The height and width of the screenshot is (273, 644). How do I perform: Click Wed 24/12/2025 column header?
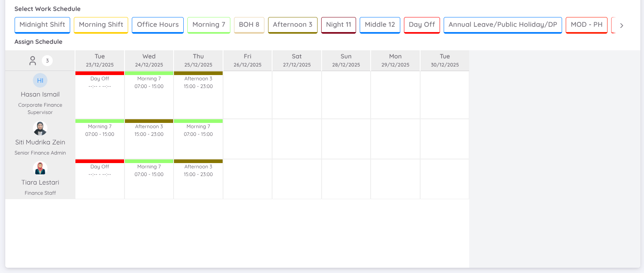pos(149,60)
